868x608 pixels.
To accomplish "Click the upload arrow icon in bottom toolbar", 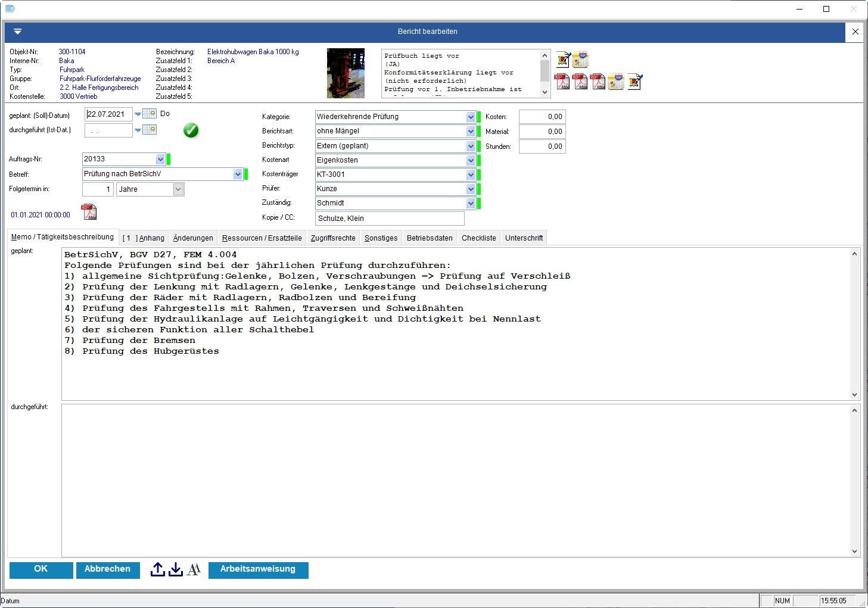I will click(157, 569).
